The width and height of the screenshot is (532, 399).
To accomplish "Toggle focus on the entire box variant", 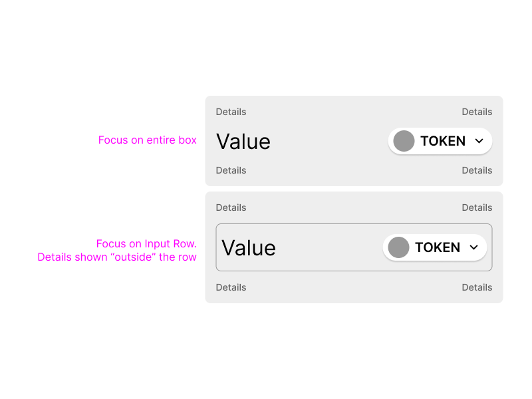I will pyautogui.click(x=353, y=141).
